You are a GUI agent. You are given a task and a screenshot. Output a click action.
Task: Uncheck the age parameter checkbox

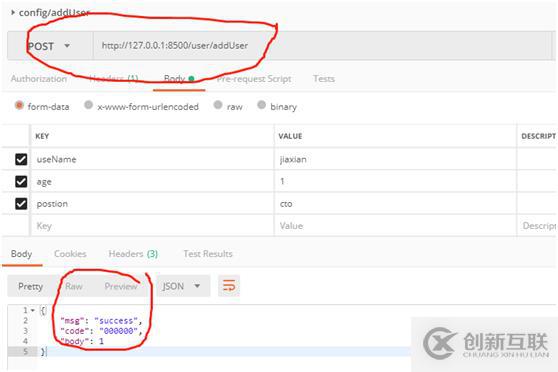[21, 182]
